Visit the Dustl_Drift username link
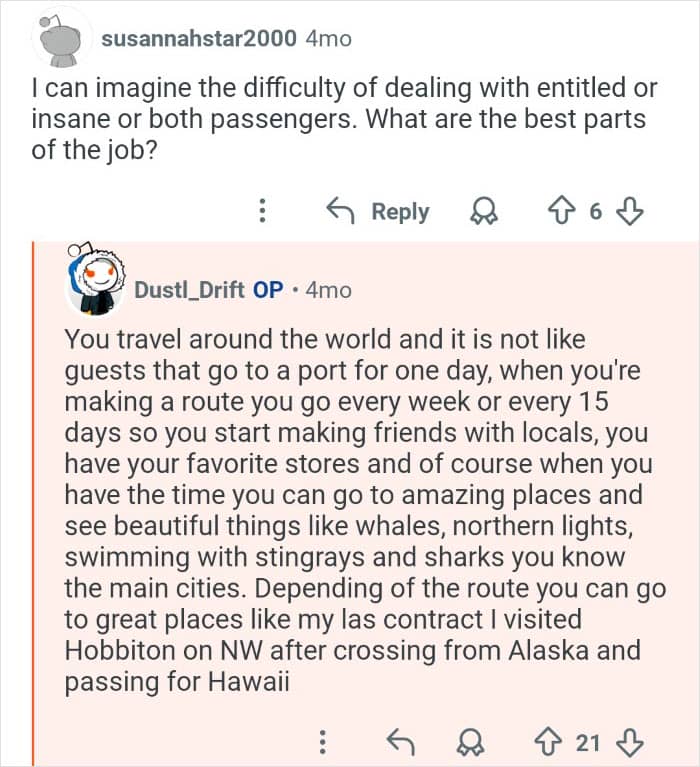The height and width of the screenshot is (767, 700). point(189,290)
